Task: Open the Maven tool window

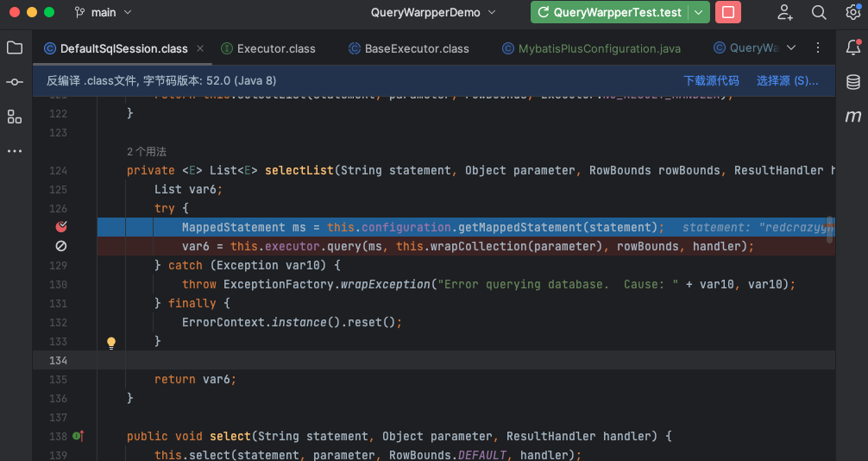Action: [x=852, y=117]
